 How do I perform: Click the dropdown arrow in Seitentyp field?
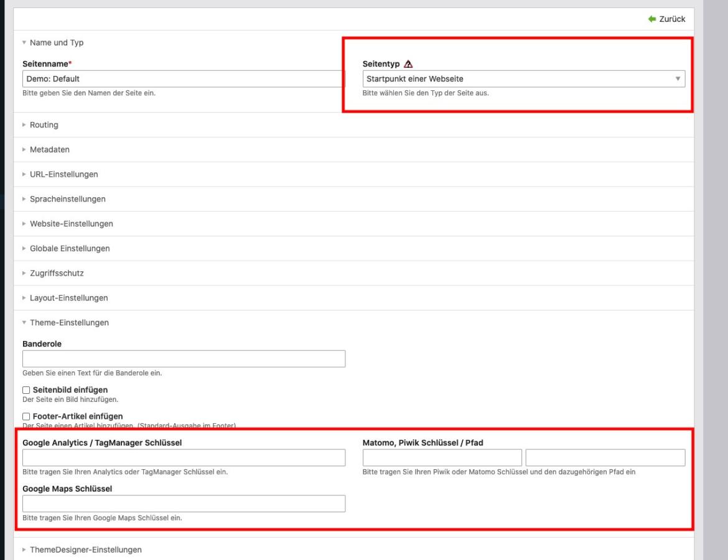pos(678,79)
